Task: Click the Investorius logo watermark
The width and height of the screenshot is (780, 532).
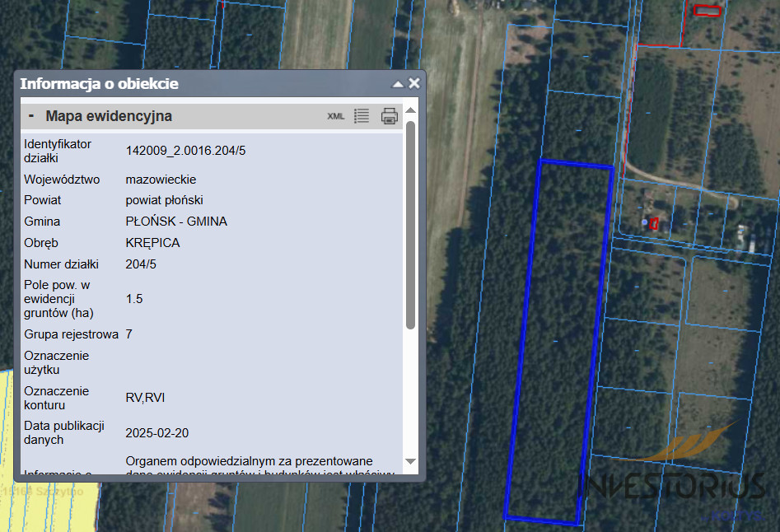Action: click(x=675, y=482)
